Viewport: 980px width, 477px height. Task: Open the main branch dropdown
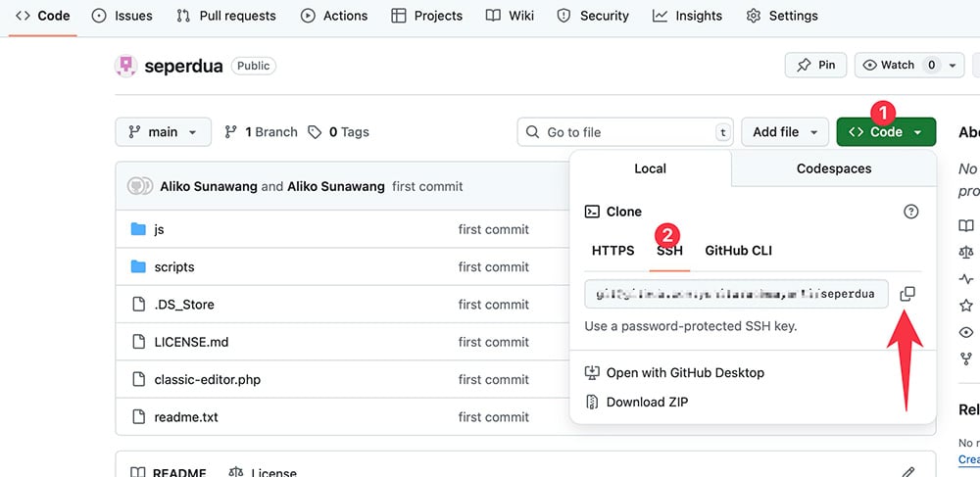tap(163, 131)
